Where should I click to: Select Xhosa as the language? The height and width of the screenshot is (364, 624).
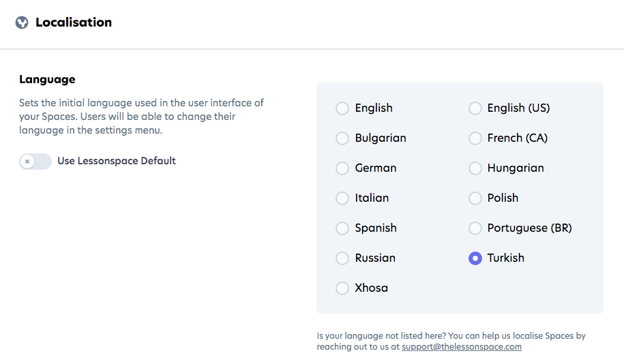(342, 288)
